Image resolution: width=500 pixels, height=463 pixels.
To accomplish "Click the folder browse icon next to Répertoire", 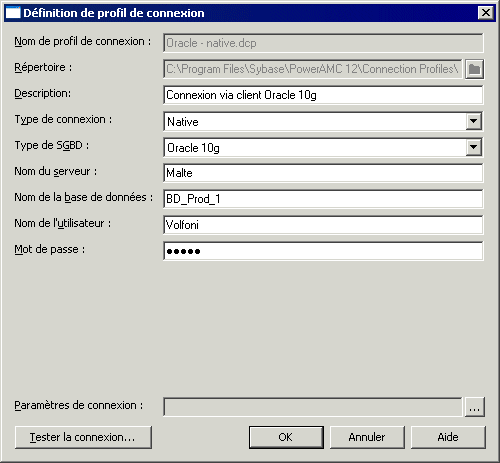I will [x=474, y=69].
